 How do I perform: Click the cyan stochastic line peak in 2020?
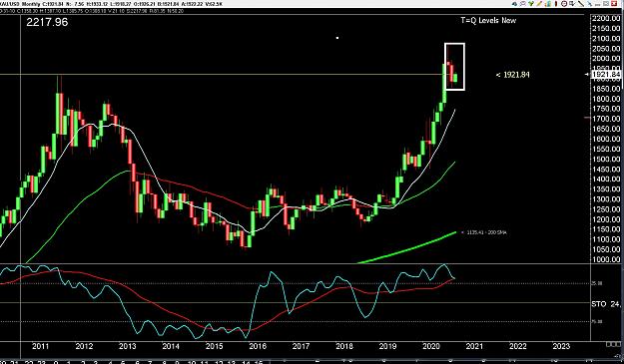[443, 265]
